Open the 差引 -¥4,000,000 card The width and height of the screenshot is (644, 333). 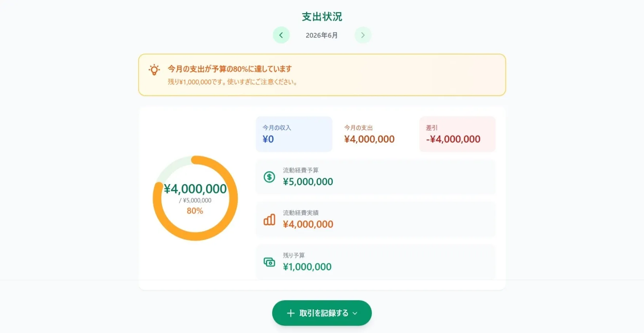point(457,134)
